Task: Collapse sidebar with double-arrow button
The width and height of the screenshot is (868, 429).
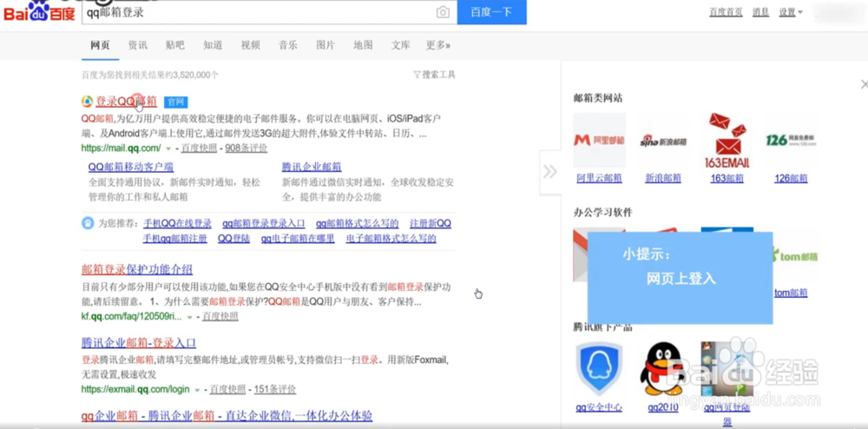Action: (549, 172)
